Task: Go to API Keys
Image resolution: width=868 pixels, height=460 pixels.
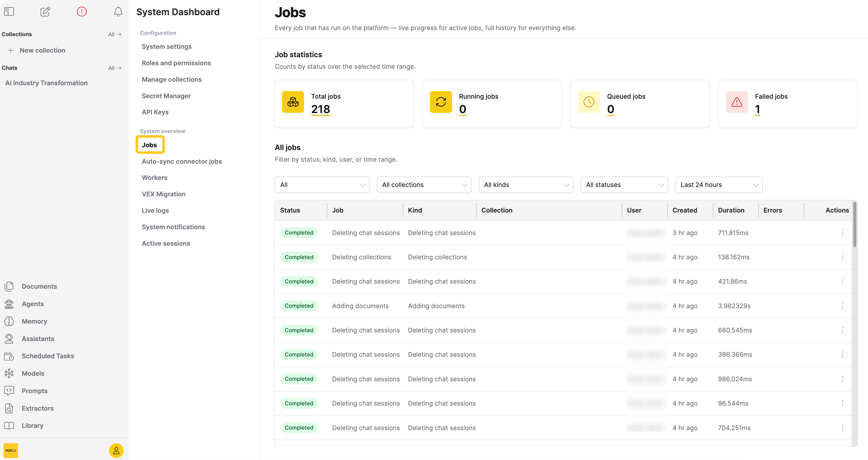Action: tap(155, 112)
